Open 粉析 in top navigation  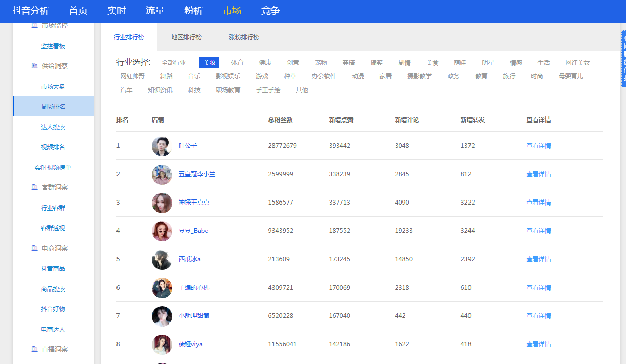tap(193, 11)
